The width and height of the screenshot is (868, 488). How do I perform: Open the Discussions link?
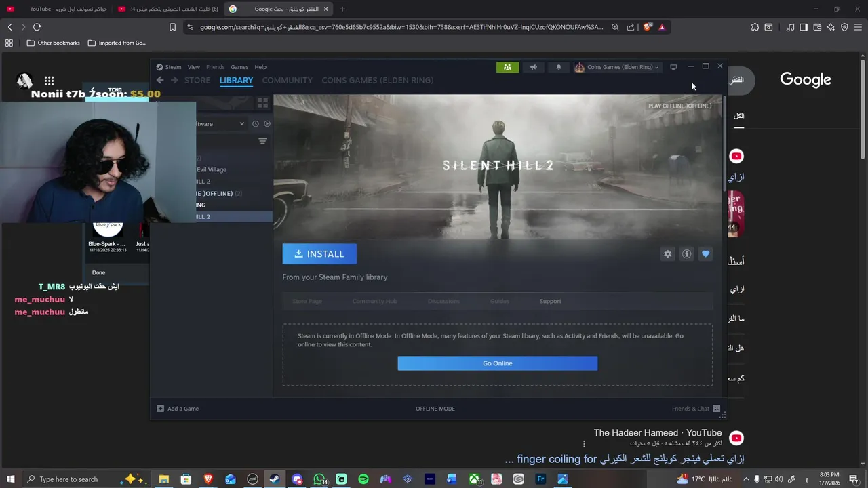pyautogui.click(x=443, y=301)
